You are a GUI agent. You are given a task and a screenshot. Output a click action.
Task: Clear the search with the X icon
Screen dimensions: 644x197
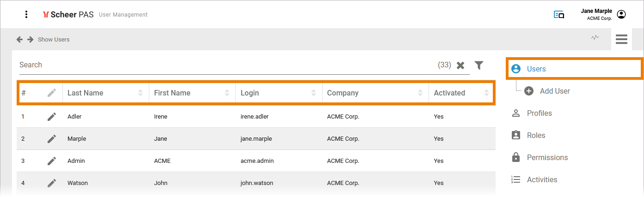pos(460,66)
